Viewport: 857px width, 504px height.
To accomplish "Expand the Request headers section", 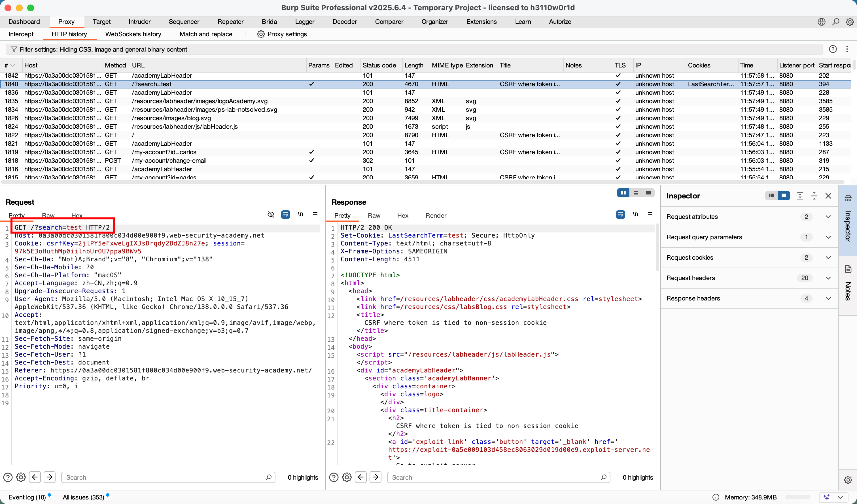I will (828, 278).
